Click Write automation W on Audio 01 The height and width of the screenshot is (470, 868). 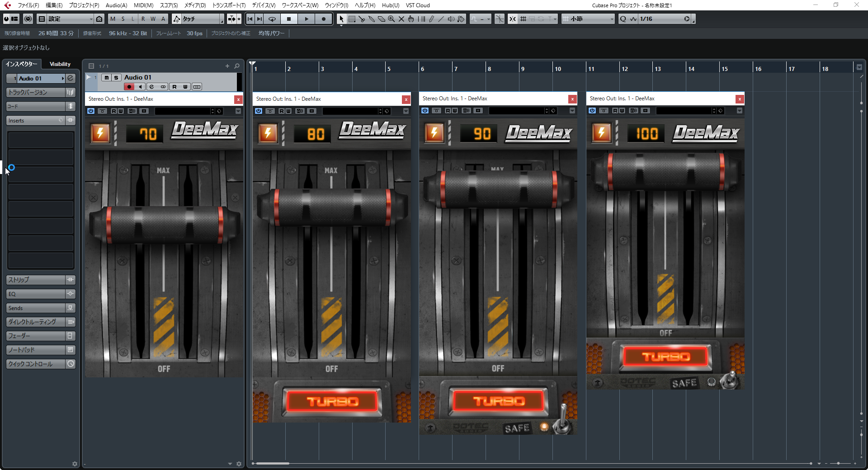[x=185, y=87]
